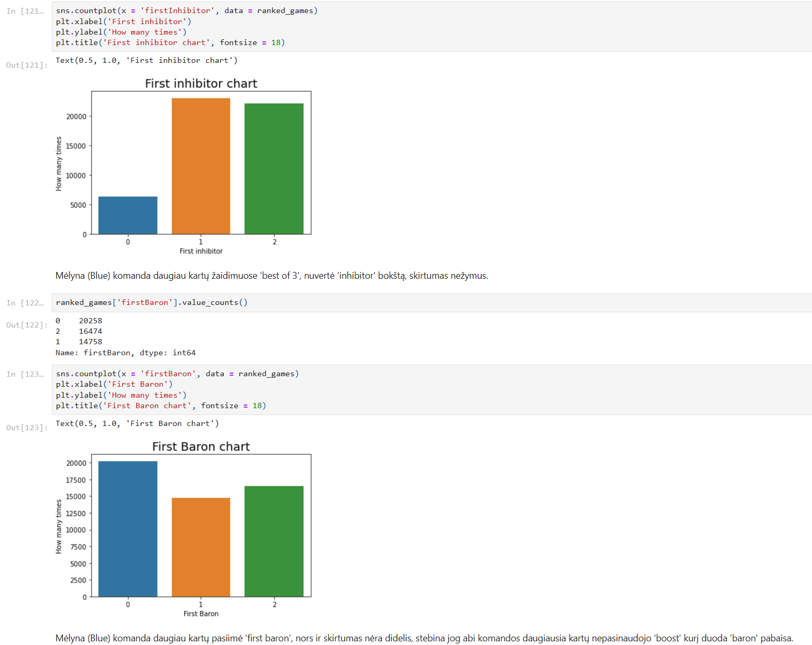Click the 'First Baron chart' plot title
This screenshot has height=645, width=812.
201,447
